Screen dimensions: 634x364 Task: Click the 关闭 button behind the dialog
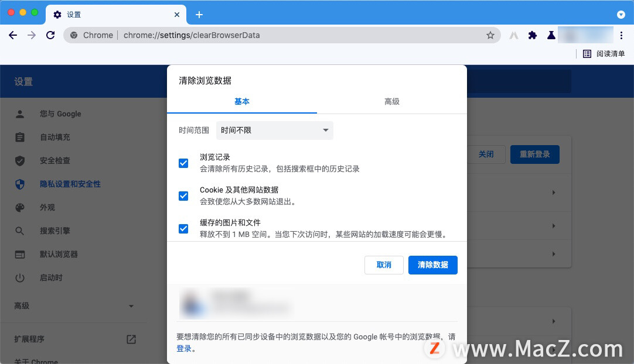(x=486, y=154)
